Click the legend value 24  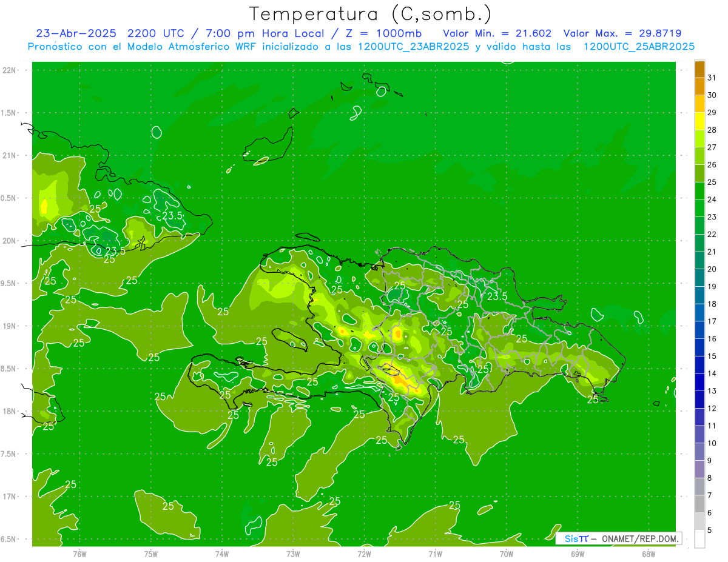pyautogui.click(x=712, y=199)
